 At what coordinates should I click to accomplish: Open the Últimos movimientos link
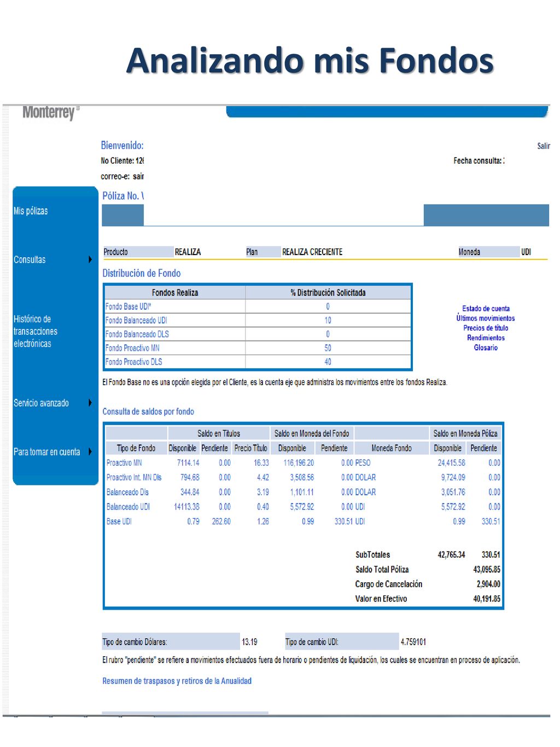tap(486, 319)
